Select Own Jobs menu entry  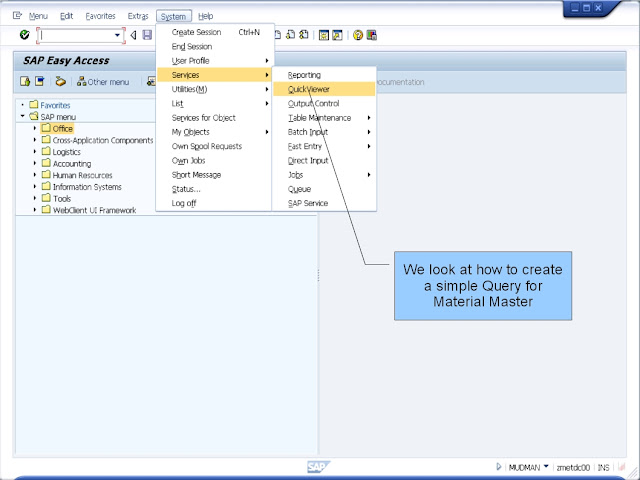point(215,160)
